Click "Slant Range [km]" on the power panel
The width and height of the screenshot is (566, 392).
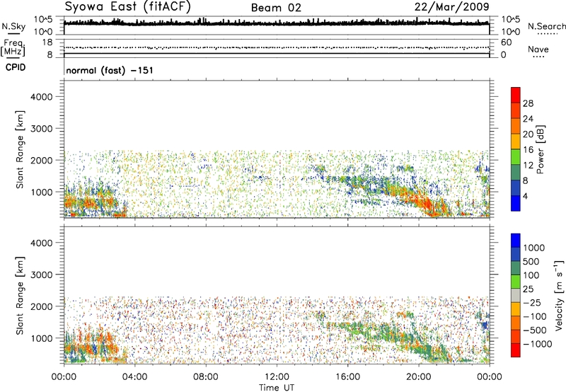coord(20,149)
